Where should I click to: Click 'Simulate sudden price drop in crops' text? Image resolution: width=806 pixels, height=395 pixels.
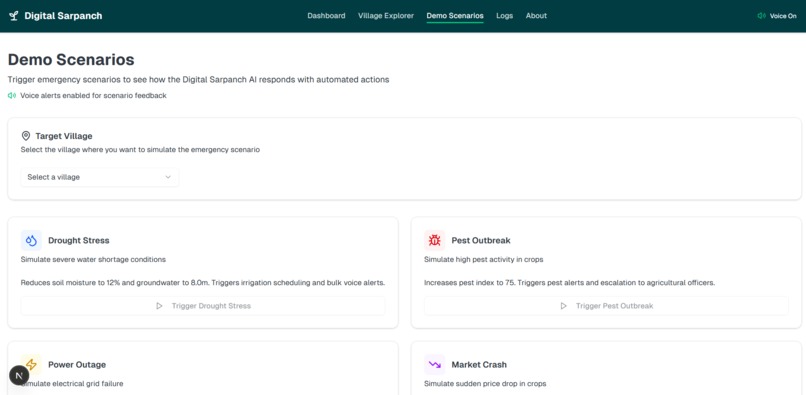[485, 384]
